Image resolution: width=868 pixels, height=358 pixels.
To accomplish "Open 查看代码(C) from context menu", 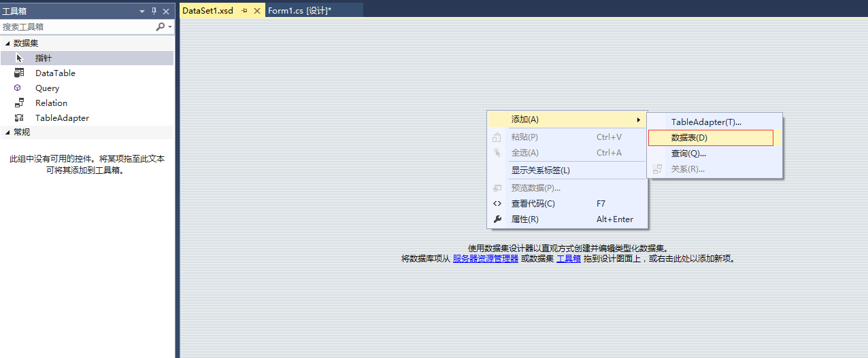I will (567, 203).
